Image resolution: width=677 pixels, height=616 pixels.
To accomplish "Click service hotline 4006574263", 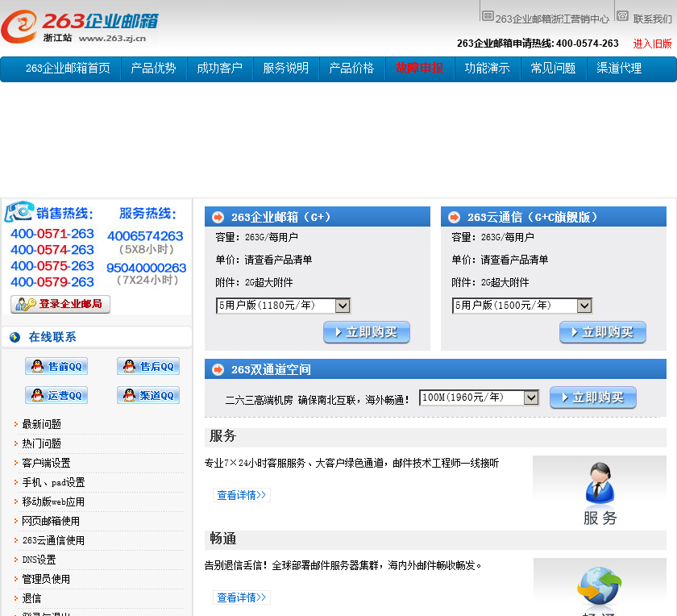I will pyautogui.click(x=146, y=236).
